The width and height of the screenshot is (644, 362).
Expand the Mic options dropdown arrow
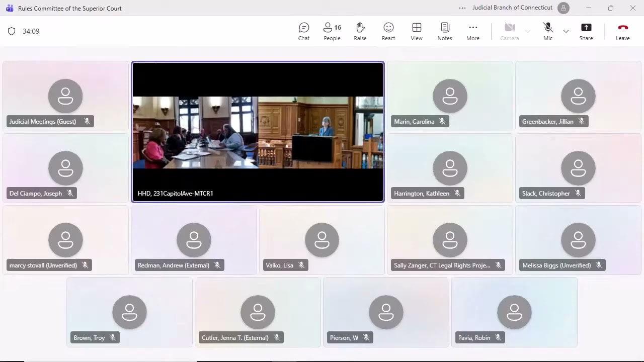coord(566,31)
